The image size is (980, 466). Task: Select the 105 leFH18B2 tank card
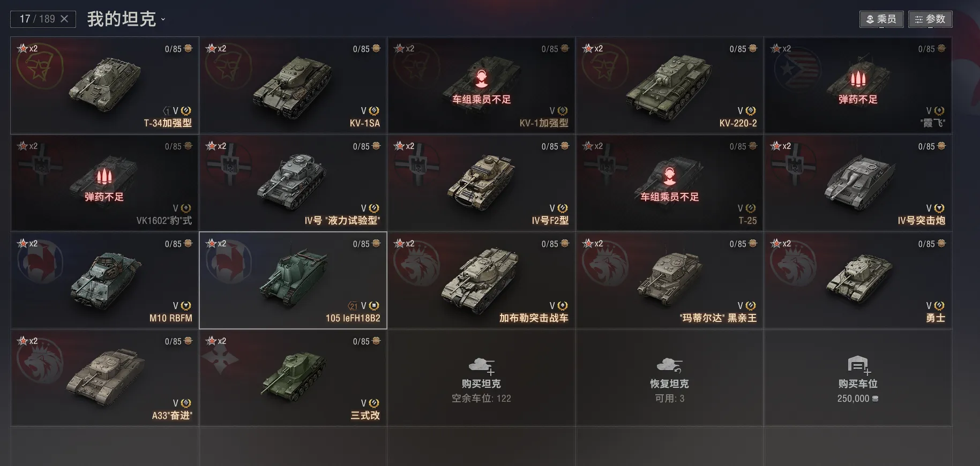pyautogui.click(x=293, y=280)
